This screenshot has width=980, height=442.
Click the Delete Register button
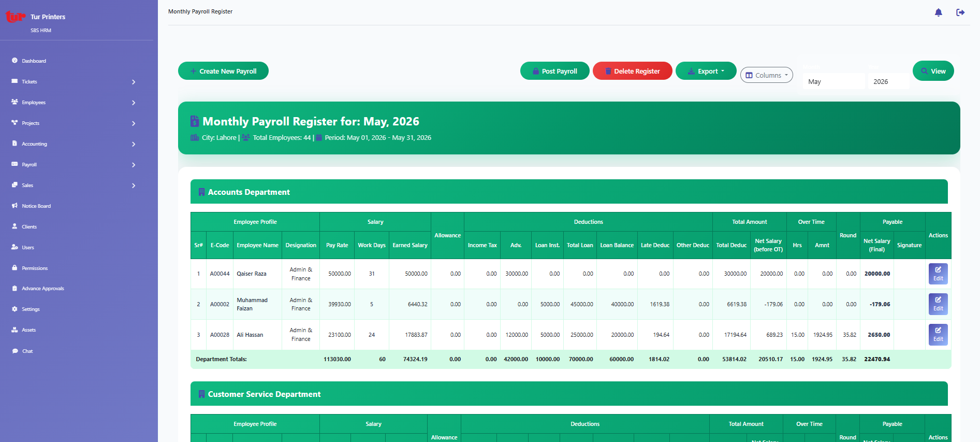point(632,71)
